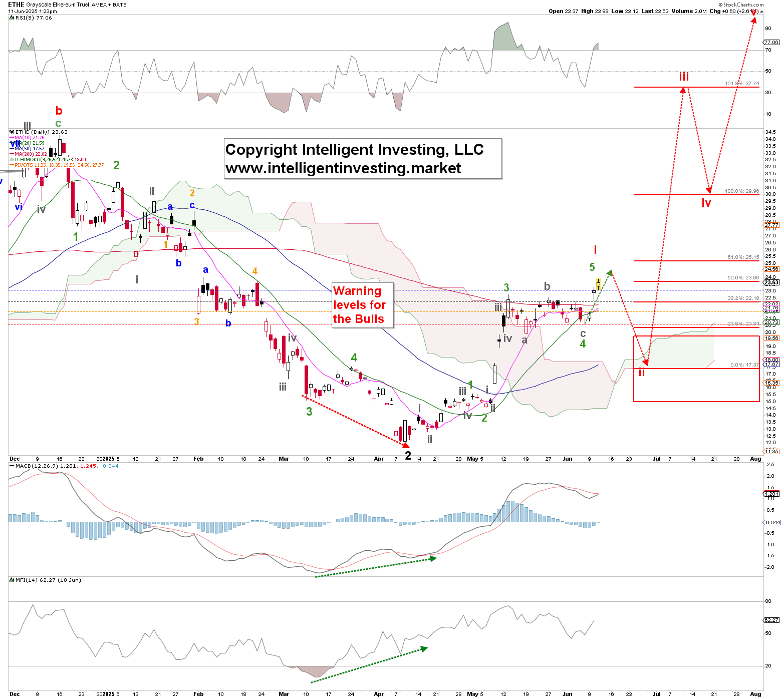Viewport: 784px width, 699px height.
Task: Click the 'RSI(5) 77.06' indicator label
Action: pyautogui.click(x=34, y=18)
